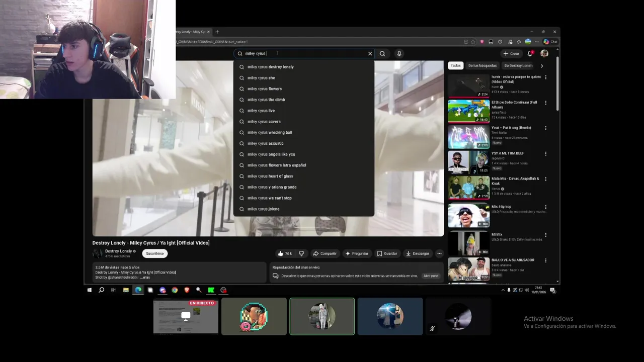Open browser settings ellipsis menu
644x362 pixels.
tap(537, 42)
